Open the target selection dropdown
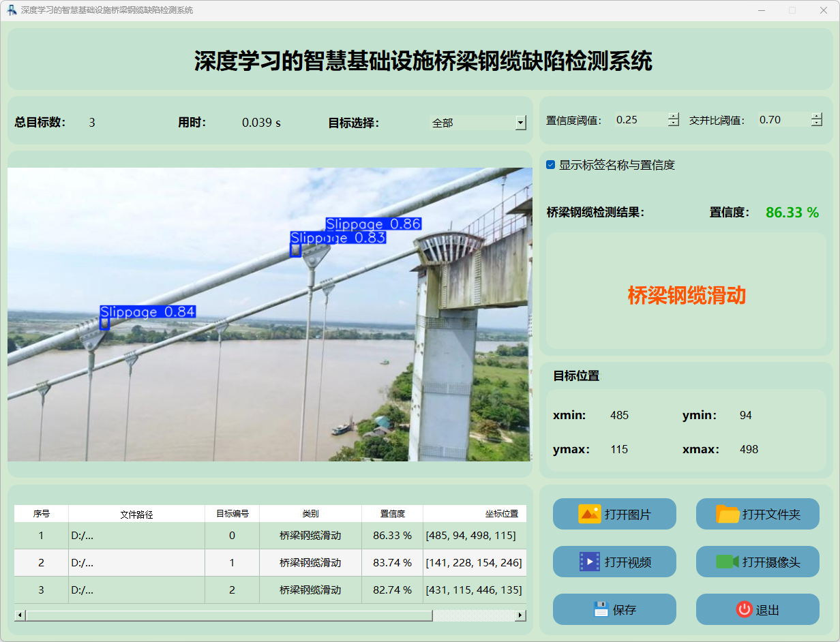The height and width of the screenshot is (642, 840). coord(521,123)
